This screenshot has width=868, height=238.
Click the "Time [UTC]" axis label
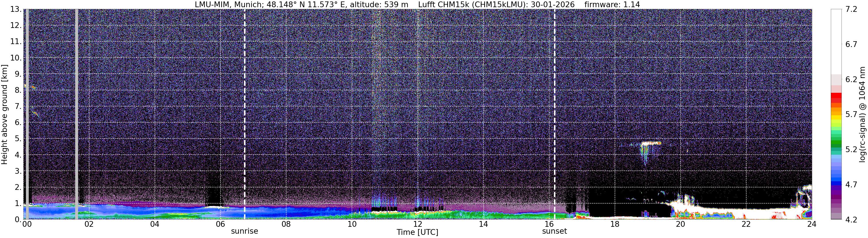coord(417,232)
